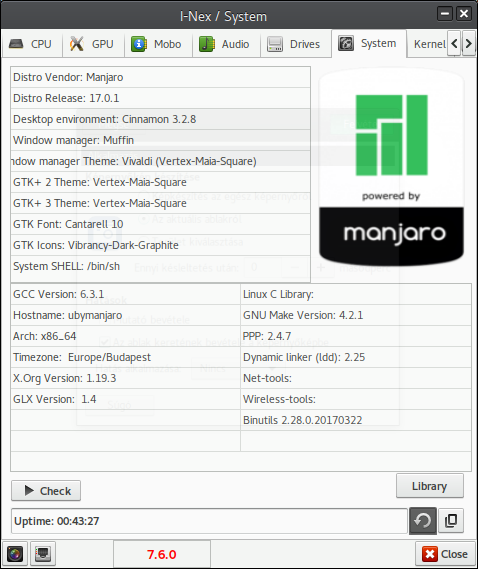
Task: Minimize the I-Nex window
Action: [445, 14]
